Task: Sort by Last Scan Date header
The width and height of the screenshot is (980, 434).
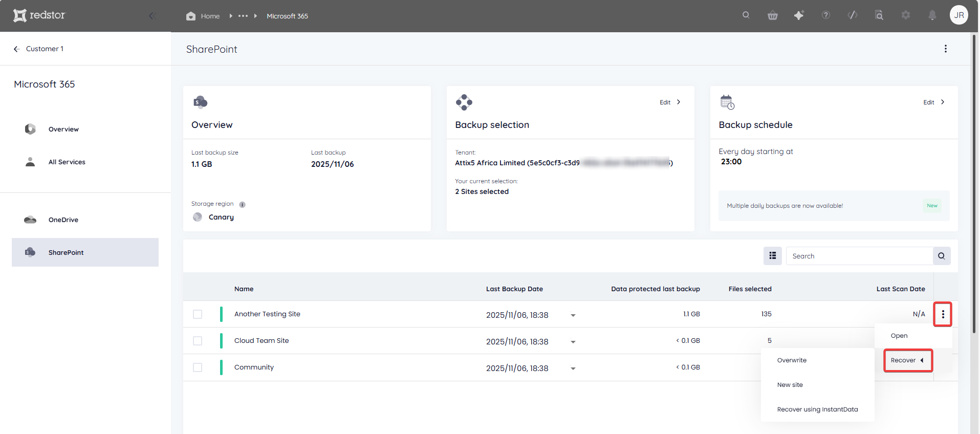Action: [900, 289]
